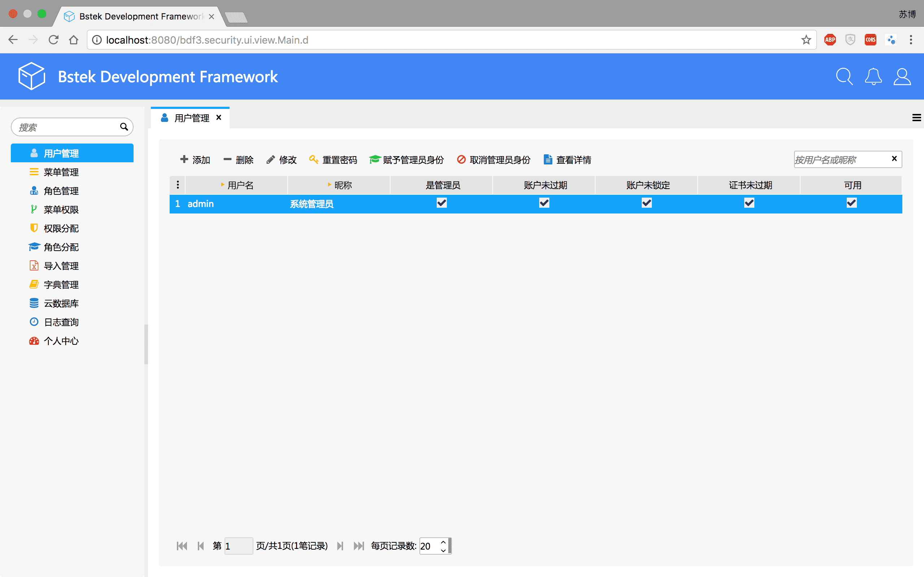This screenshot has height=577, width=924.
Task: Click the notification bell icon
Action: (x=873, y=77)
